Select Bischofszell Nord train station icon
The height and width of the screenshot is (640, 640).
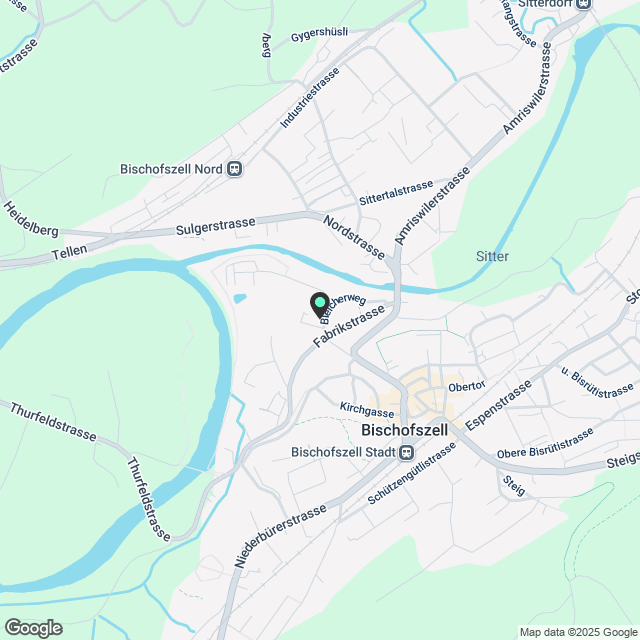coord(235,169)
